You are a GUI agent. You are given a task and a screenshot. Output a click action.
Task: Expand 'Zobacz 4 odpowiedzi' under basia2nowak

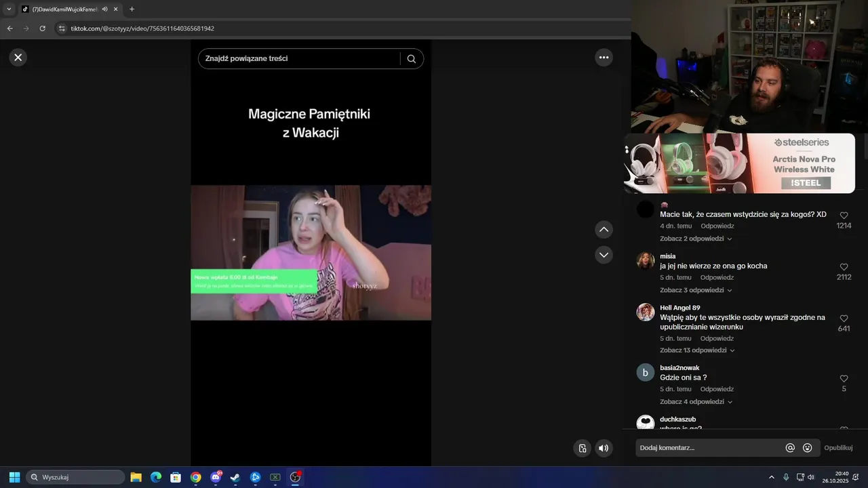pos(696,402)
